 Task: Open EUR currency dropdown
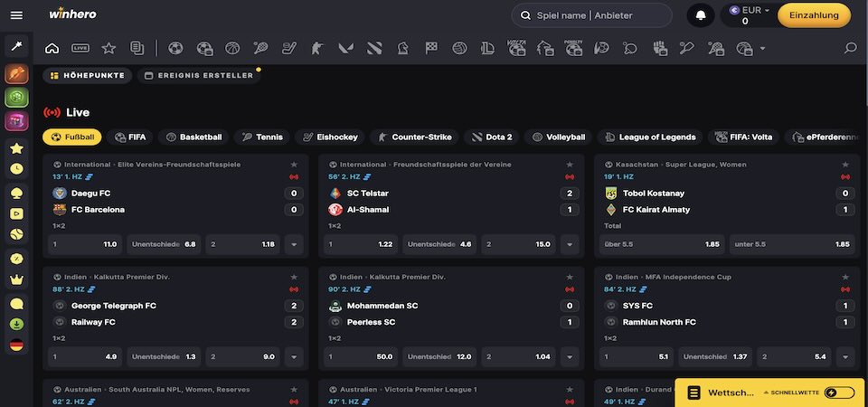[750, 10]
